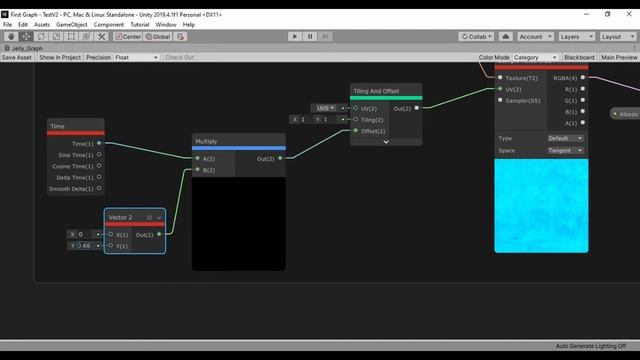Toggle the Blackboard panel
This screenshot has width=640, height=360.
579,58
